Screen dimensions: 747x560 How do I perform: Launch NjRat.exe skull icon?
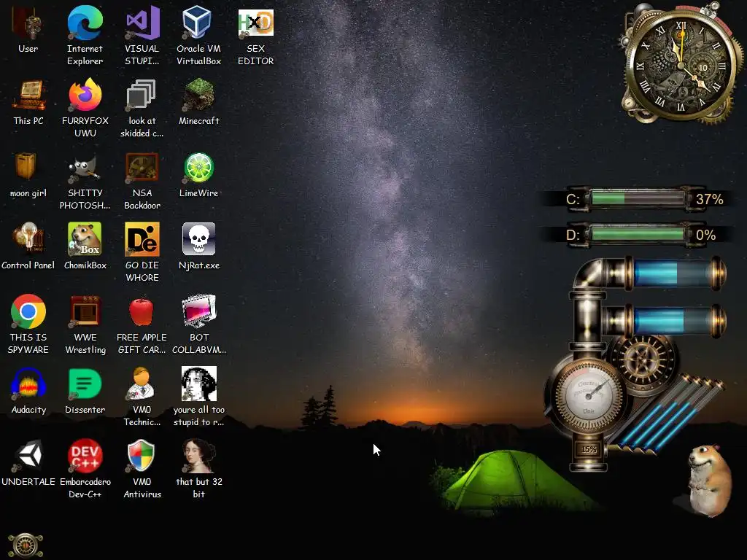click(198, 239)
